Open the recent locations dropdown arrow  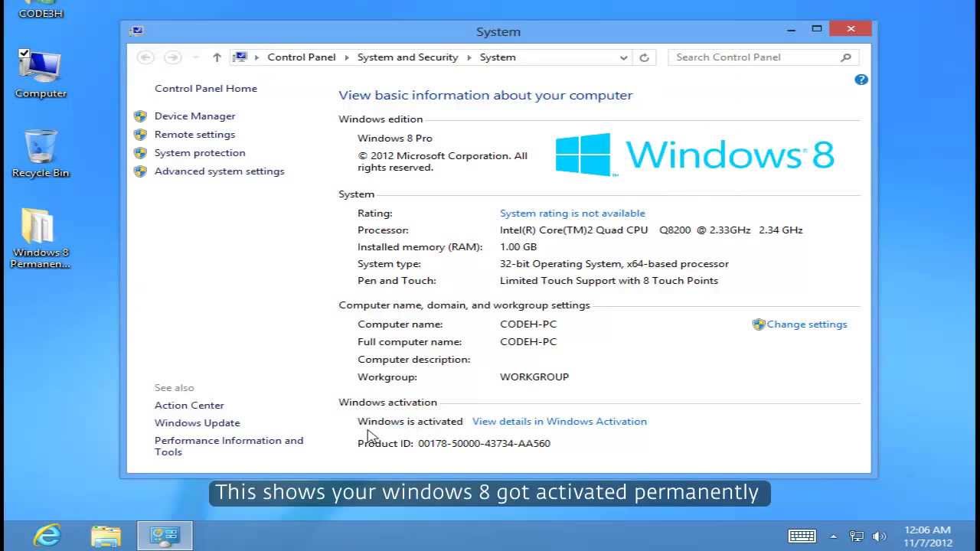pyautogui.click(x=196, y=57)
